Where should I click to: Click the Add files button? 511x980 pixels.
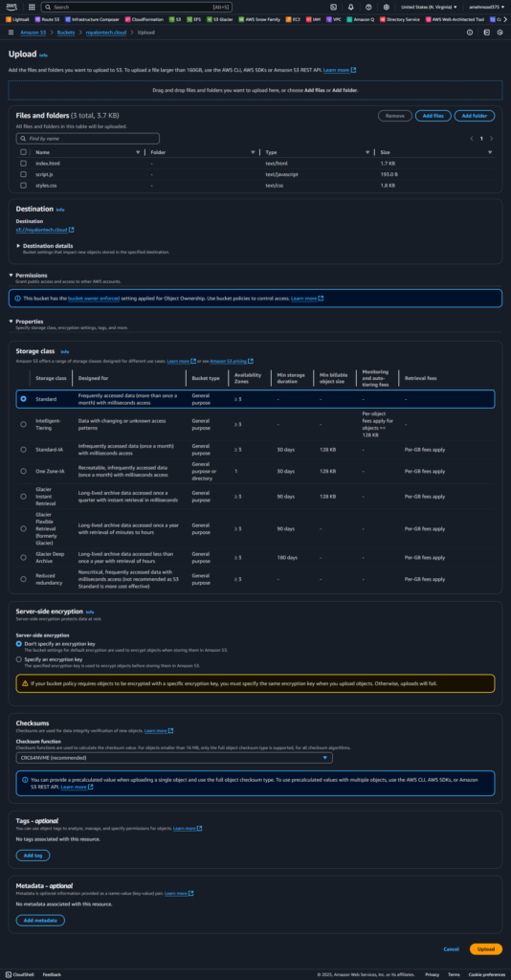(x=433, y=116)
